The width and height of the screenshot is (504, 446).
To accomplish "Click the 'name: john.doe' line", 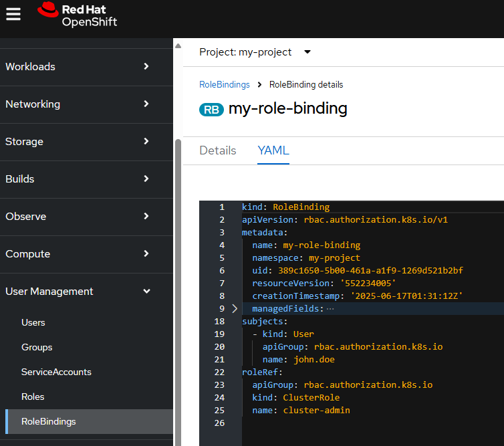I will 299,360.
